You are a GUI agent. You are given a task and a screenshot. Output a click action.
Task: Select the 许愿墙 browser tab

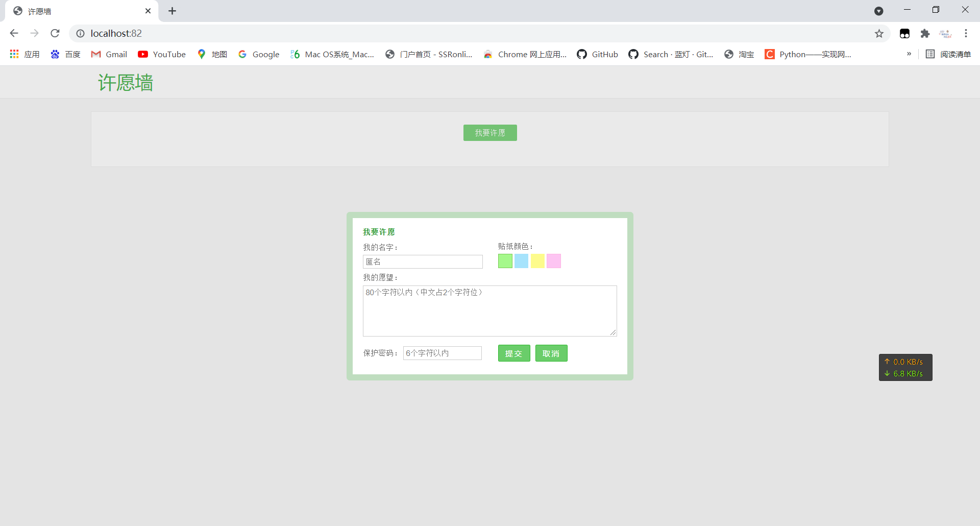82,11
